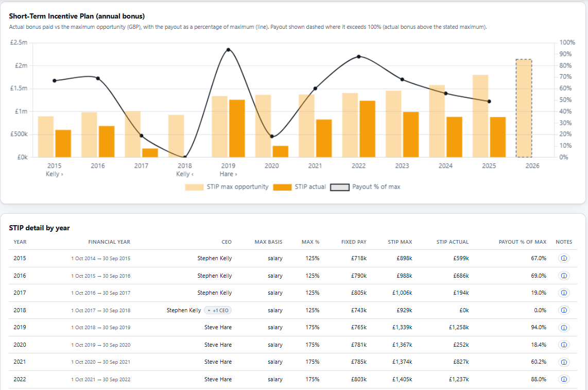This screenshot has height=390, width=588.
Task: Click the dashed 2026 bar in the chart
Action: (x=524, y=108)
